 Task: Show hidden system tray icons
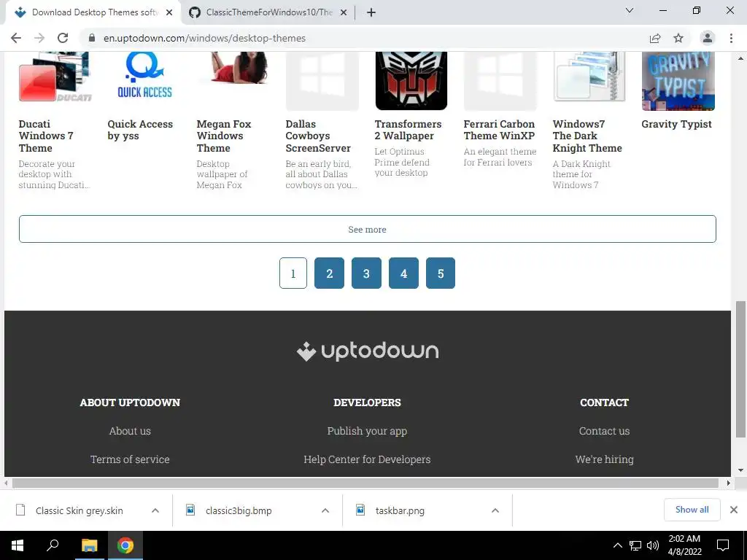[617, 545]
